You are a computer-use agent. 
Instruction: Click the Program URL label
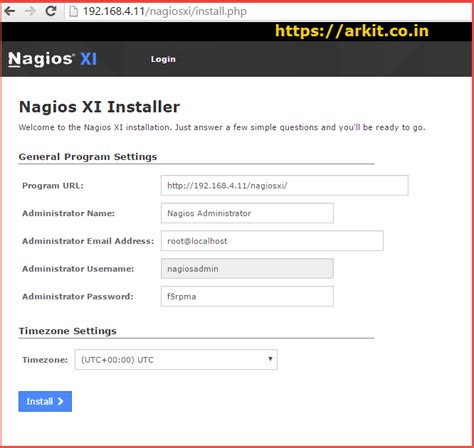pyautogui.click(x=53, y=186)
